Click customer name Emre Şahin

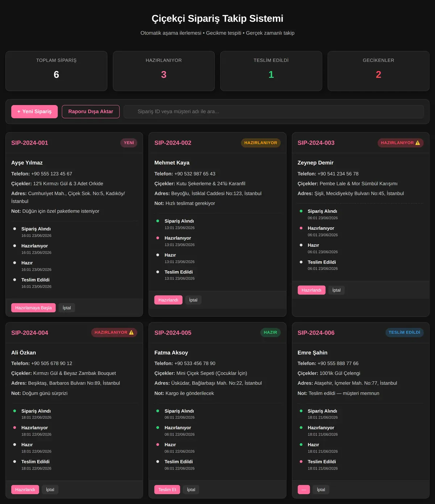click(312, 353)
